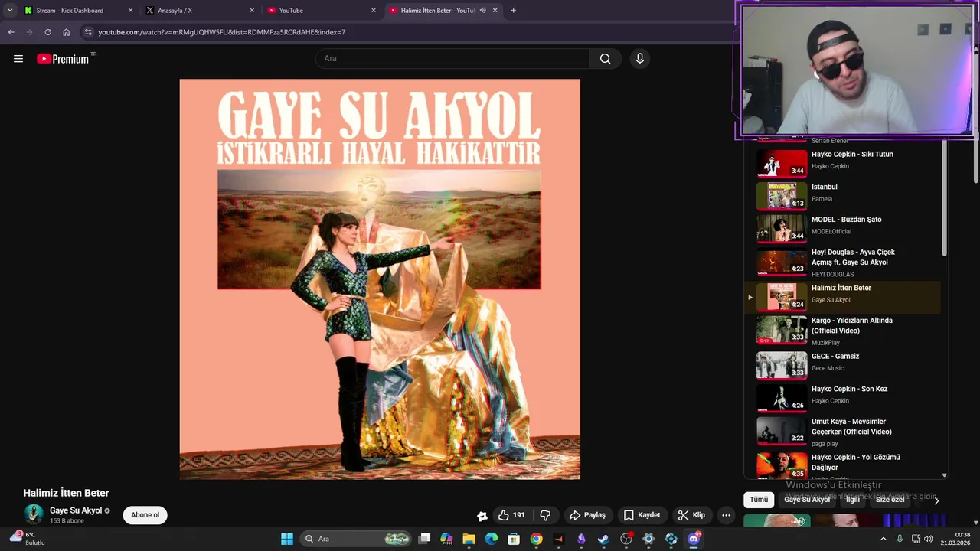Reload the current page

point(47,32)
